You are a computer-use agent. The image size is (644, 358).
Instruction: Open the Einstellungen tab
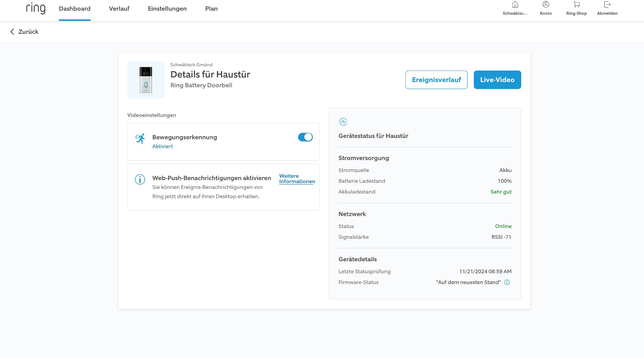167,9
